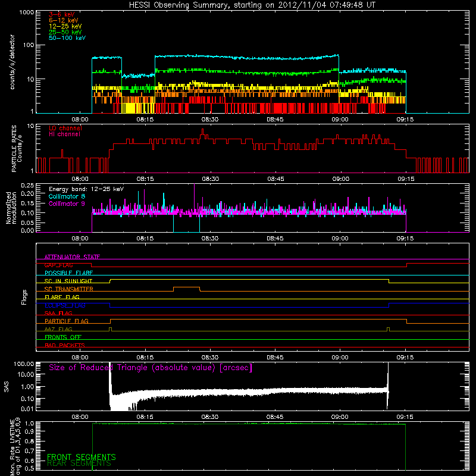Click the FRONT SEGMENTS legend label
The width and height of the screenshot is (476, 476).
coord(82,457)
